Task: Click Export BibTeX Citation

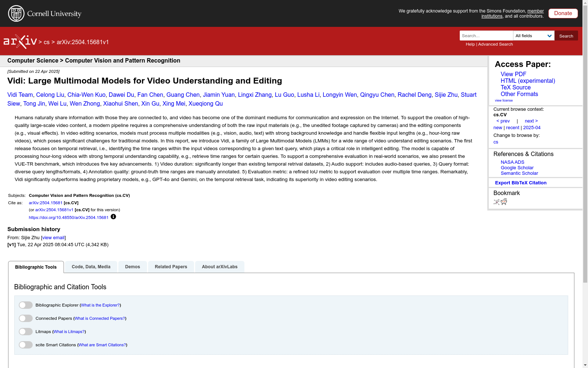Action: [x=521, y=183]
